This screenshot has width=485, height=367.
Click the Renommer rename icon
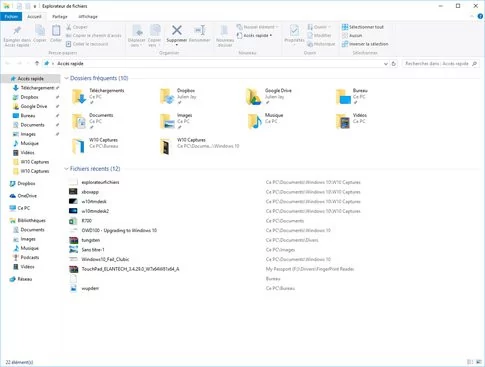click(199, 30)
